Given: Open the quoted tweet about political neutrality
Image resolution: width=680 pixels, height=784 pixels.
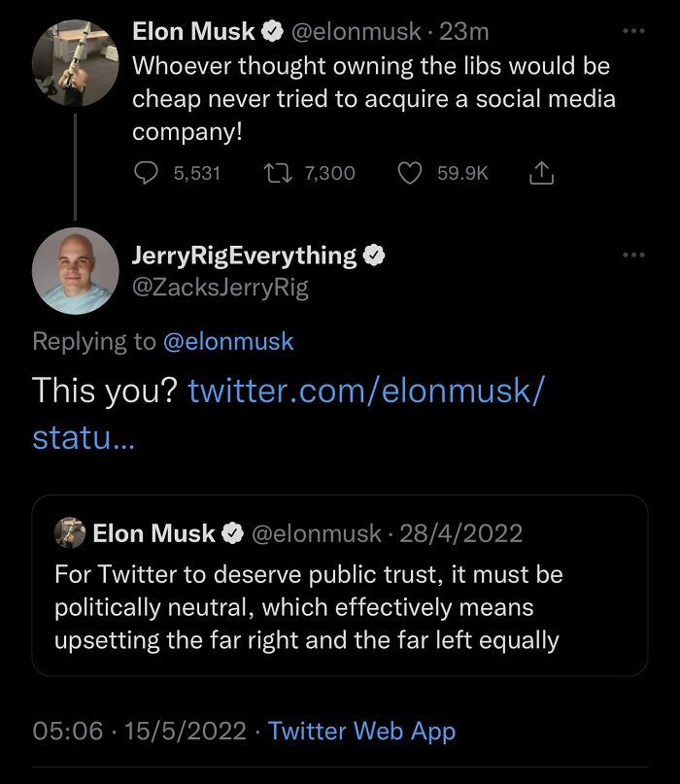Looking at the screenshot, I should (339, 606).
